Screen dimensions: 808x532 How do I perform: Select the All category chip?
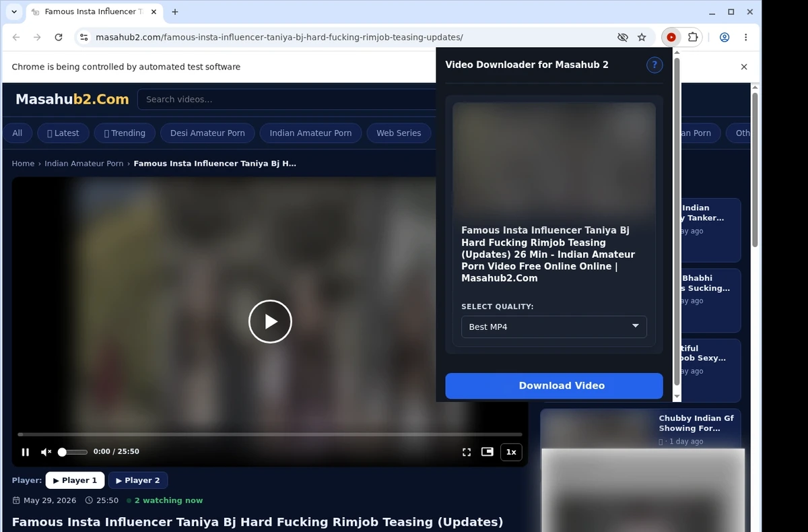(x=18, y=133)
